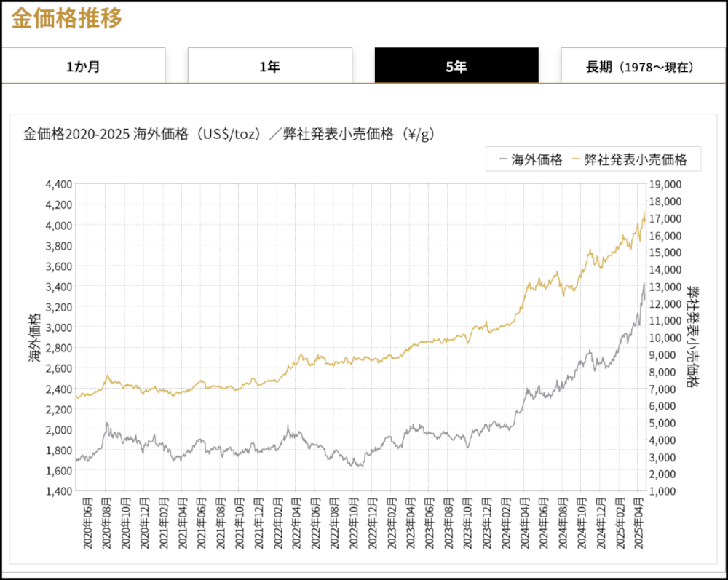Click the 金価格推移 page heading
This screenshot has width=728, height=580.
point(66,18)
